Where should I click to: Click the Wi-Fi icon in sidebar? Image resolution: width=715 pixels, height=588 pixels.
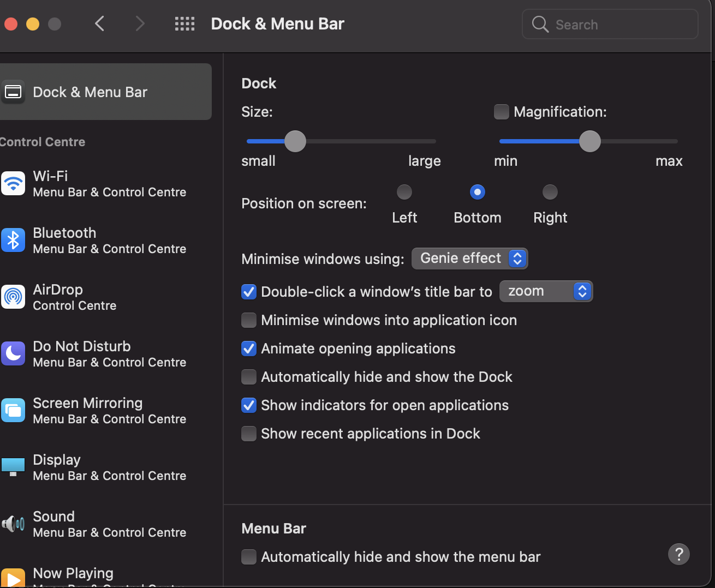click(x=13, y=184)
